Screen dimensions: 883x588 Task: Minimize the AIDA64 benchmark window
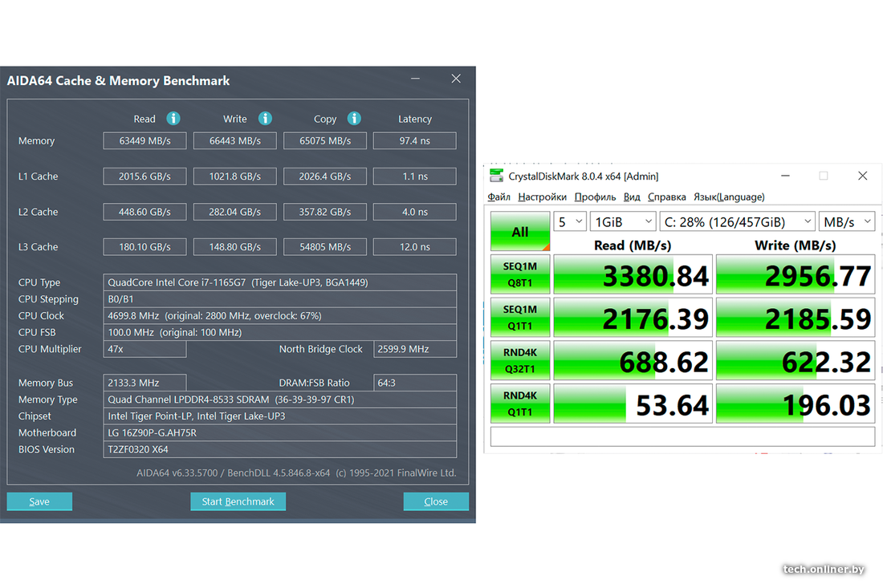click(x=416, y=79)
